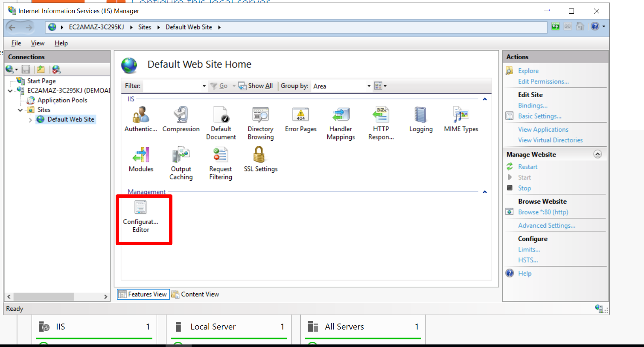Open the Default Document feature
644x347 pixels.
pyautogui.click(x=221, y=124)
